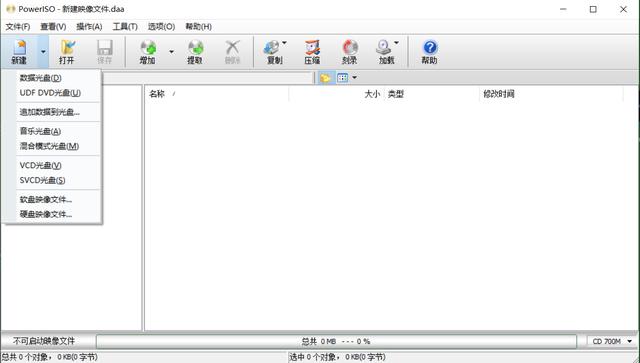Open the view mode dropdown arrow
The height and width of the screenshot is (363, 640).
(x=354, y=78)
